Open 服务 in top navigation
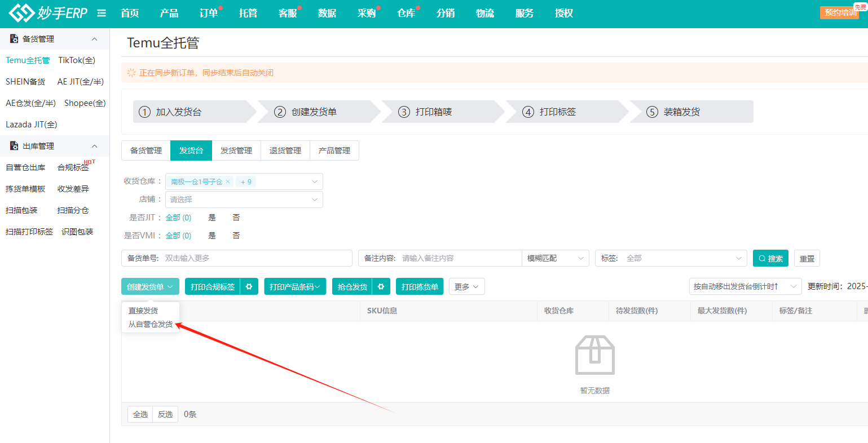Screen dimensions: 868x443 pyautogui.click(x=525, y=13)
